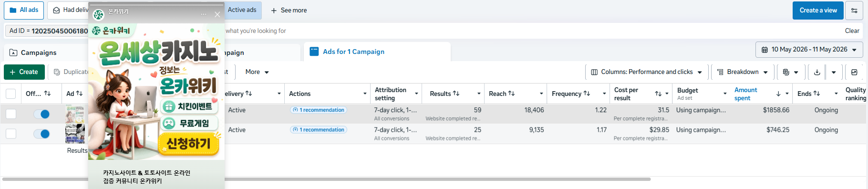Screen dimensions: 868x189
Task: Open the charts panel icon
Action: point(854,72)
